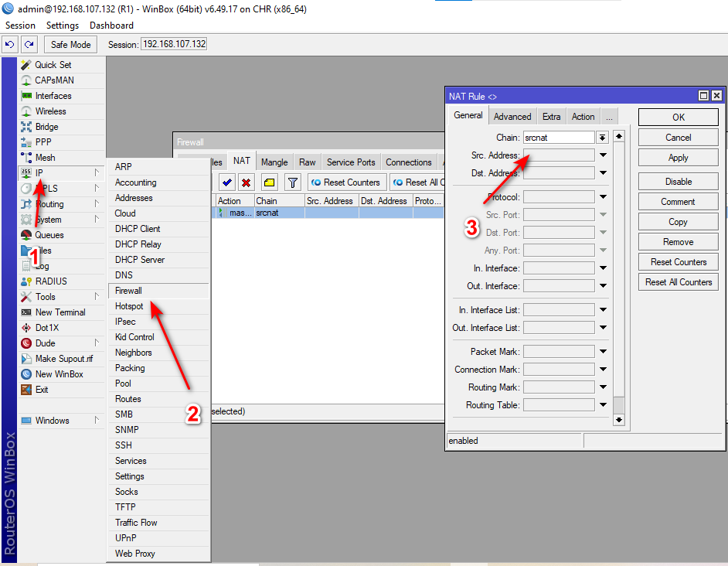Enable rule with blue checkmark icon

(227, 182)
